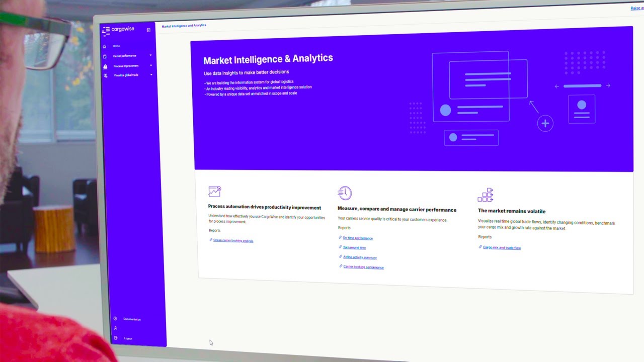Click the clock icon above carrier performance heading
The height and width of the screenshot is (362, 644).
click(345, 193)
